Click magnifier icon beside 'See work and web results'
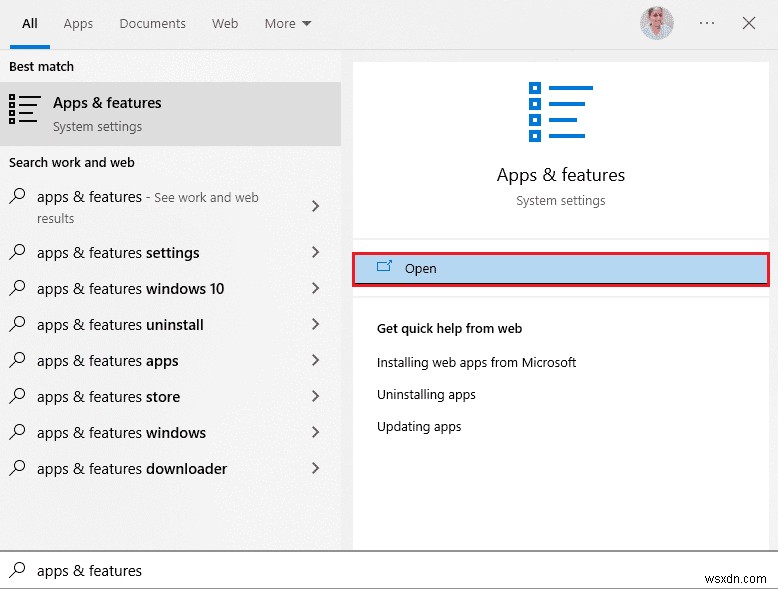 click(x=17, y=196)
